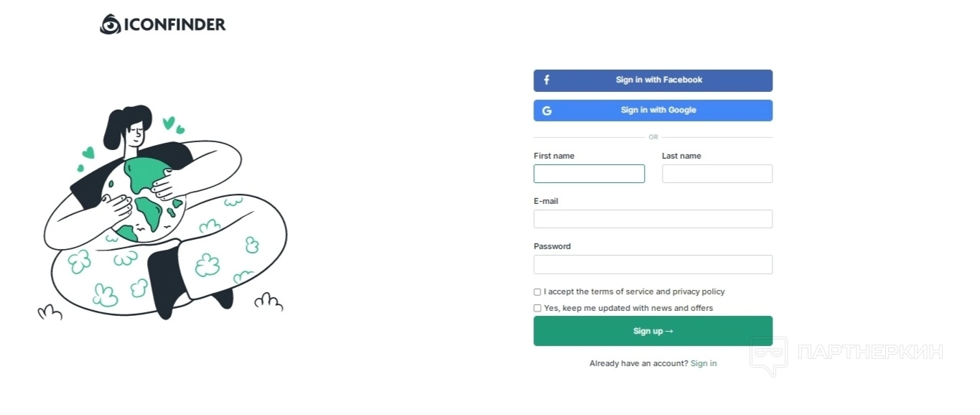Viewport: 980px width, 415px height.
Task: Click the Facebook "f" icon
Action: [546, 80]
